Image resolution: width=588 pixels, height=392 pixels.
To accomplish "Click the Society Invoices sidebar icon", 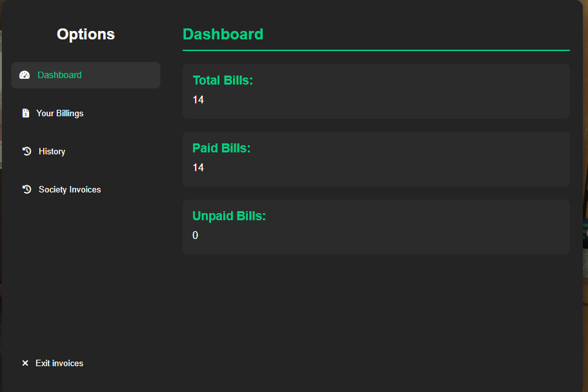I will coord(26,189).
